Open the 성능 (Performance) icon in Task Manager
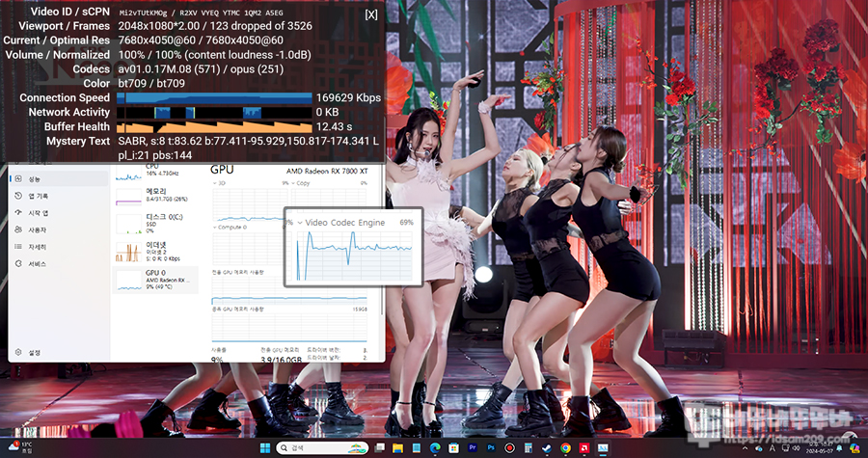The image size is (868, 458). [x=18, y=178]
